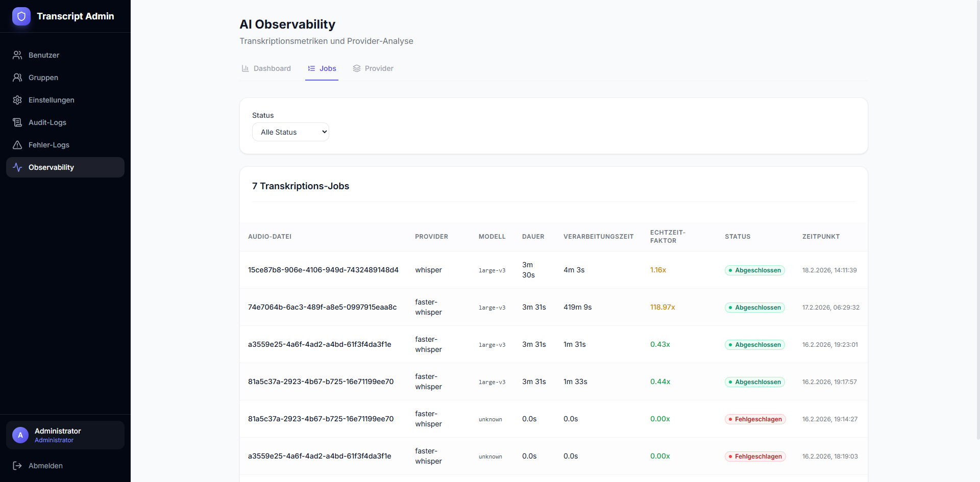This screenshot has width=980, height=482.
Task: Click the Abmelden logout arrow icon
Action: [17, 466]
